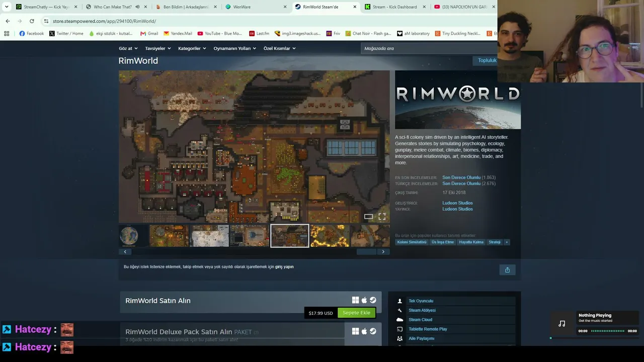Click the Koloni Simülatörü tag

[412, 242]
